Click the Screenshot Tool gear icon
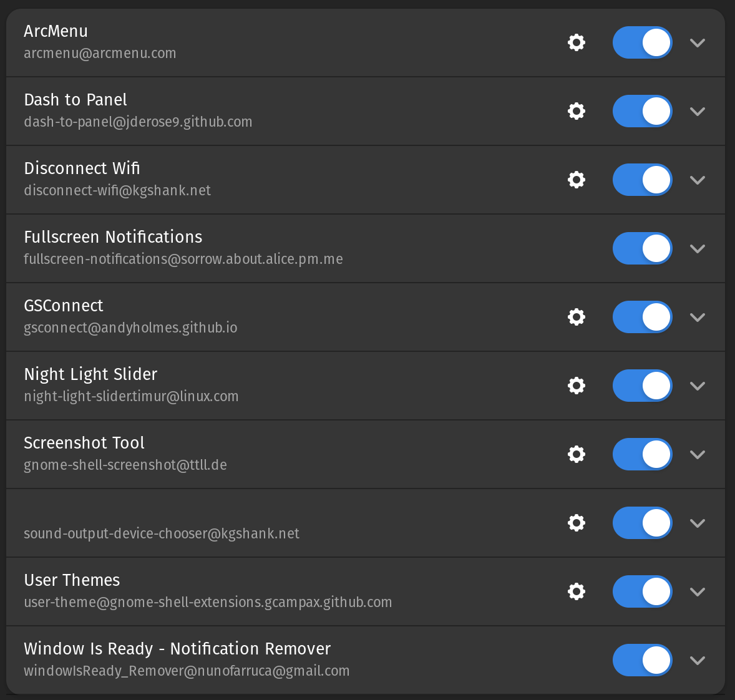Image resolution: width=735 pixels, height=700 pixels. [576, 454]
